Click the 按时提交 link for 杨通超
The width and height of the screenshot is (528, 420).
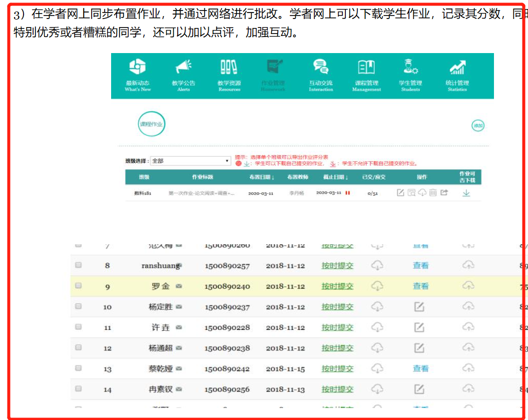[337, 348]
